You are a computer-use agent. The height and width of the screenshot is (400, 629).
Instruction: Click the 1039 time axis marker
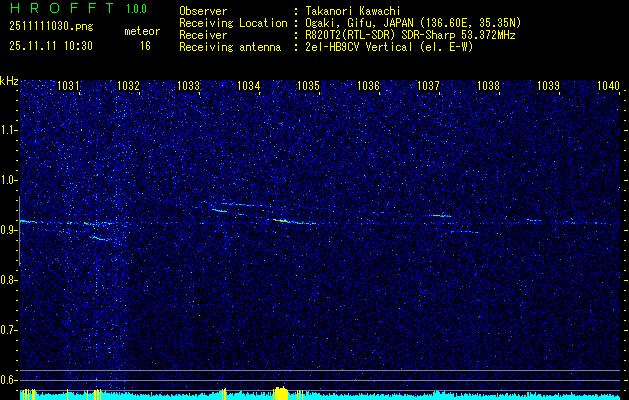548,85
